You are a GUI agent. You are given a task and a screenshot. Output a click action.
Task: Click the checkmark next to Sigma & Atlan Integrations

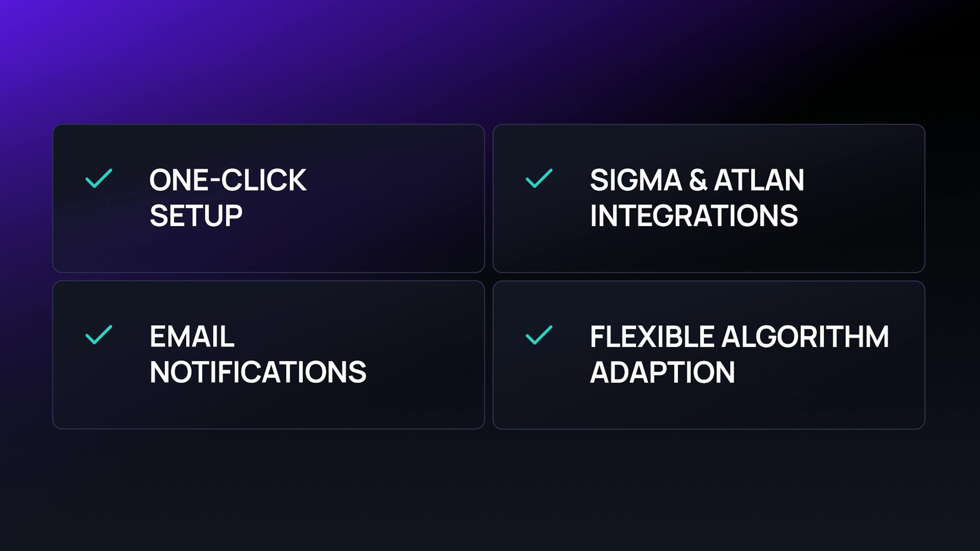539,178
